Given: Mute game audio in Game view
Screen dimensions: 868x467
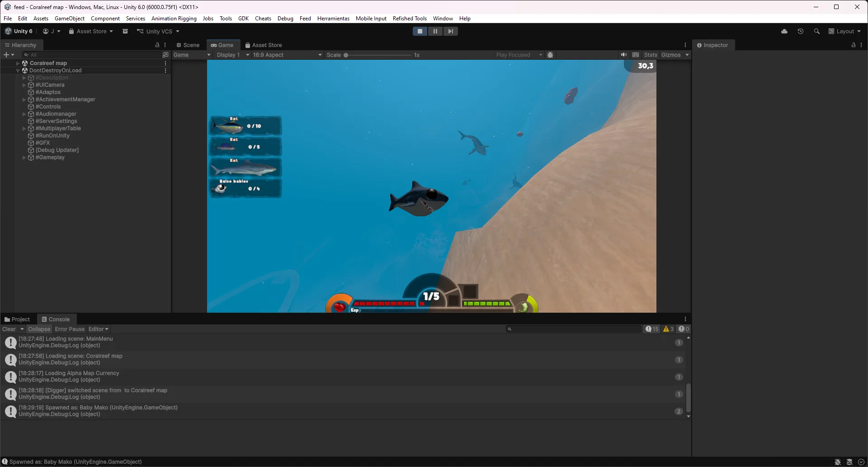Looking at the screenshot, I should pyautogui.click(x=624, y=55).
